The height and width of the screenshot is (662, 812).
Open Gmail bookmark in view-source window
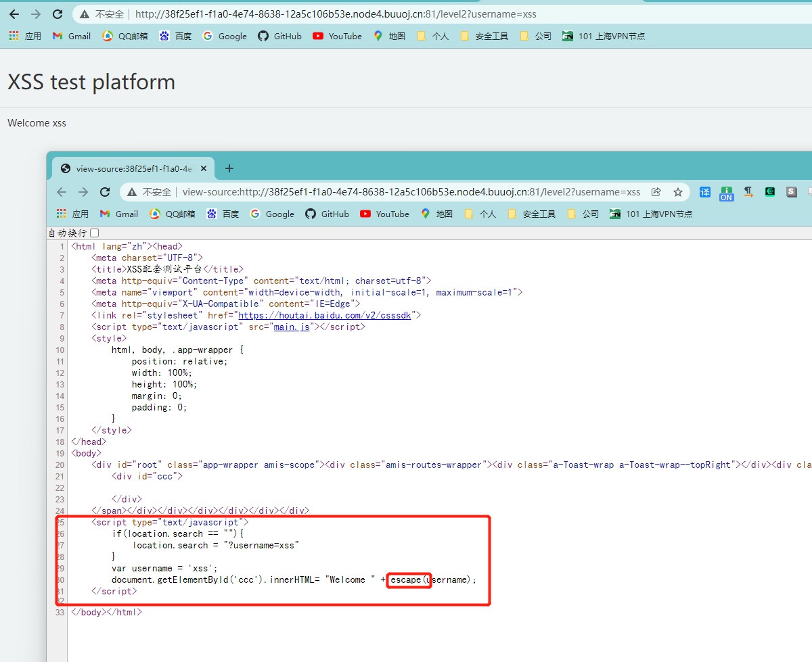click(119, 214)
